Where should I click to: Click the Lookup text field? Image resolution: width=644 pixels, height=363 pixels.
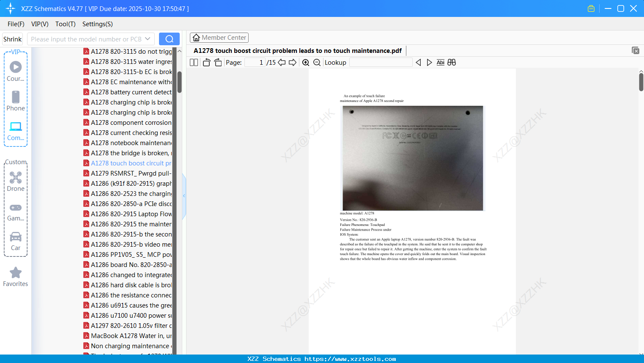tap(381, 63)
